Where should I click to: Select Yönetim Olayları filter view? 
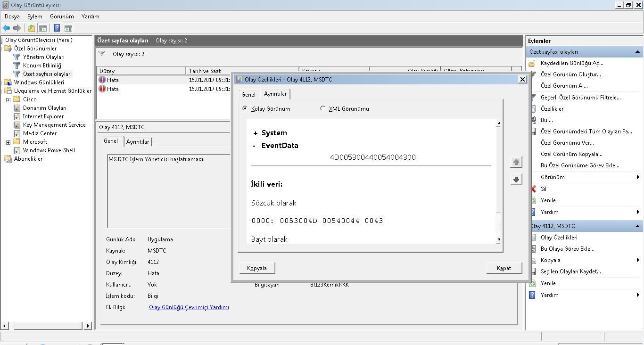[43, 57]
